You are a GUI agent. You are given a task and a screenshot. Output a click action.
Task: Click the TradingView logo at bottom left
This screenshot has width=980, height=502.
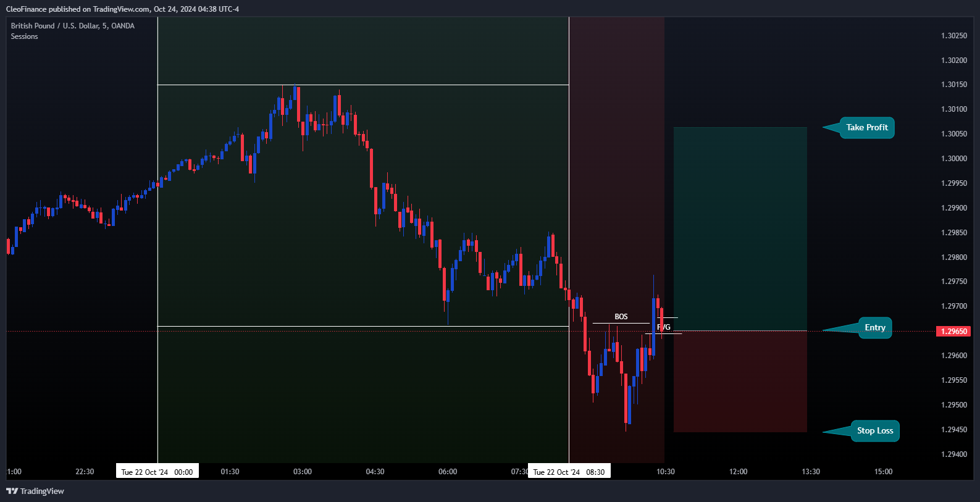click(x=35, y=491)
